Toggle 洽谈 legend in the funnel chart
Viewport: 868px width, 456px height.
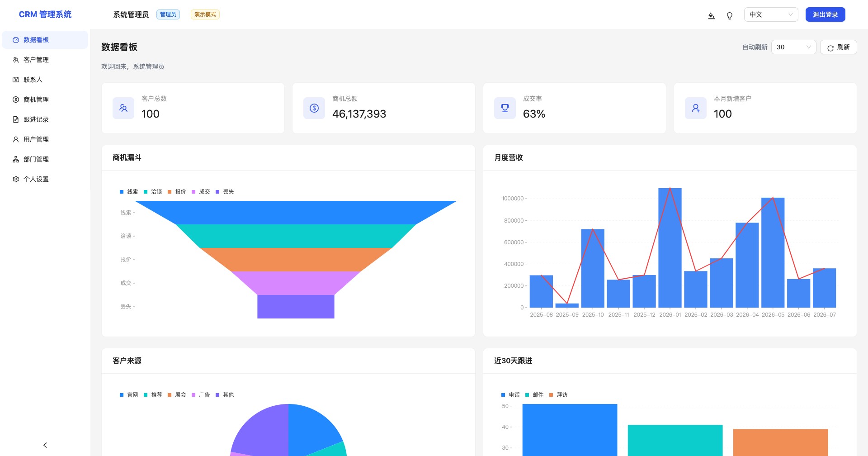[x=153, y=192]
